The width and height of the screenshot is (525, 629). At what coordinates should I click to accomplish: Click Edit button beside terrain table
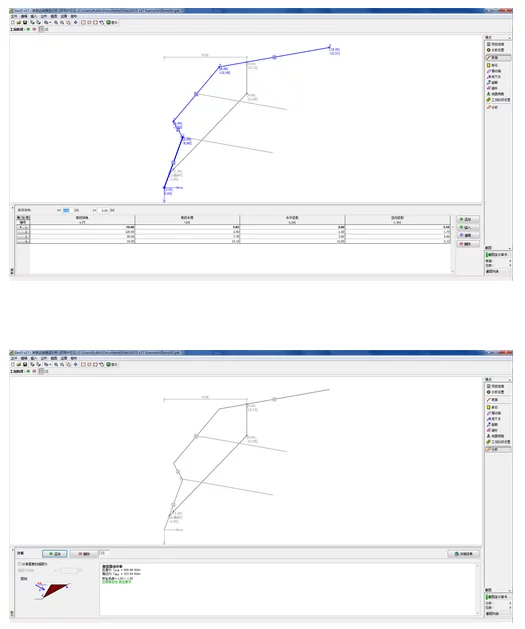tap(468, 235)
